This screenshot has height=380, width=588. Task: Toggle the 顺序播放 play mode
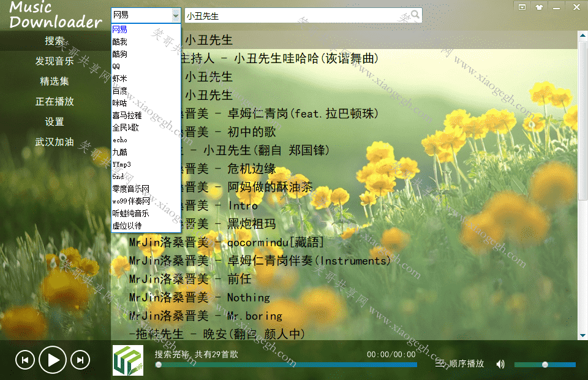pos(460,363)
